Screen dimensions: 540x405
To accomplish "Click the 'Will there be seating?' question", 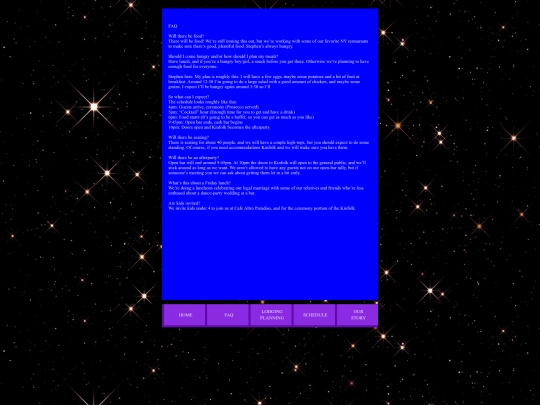I will point(188,137).
